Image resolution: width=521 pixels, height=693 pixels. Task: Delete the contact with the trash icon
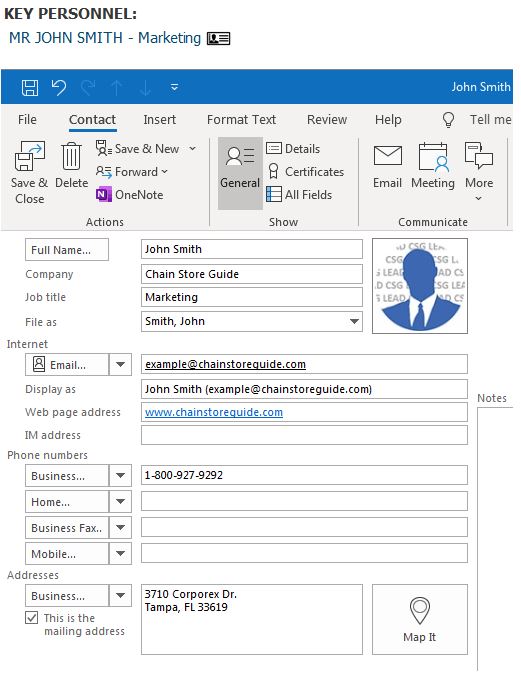(71, 156)
